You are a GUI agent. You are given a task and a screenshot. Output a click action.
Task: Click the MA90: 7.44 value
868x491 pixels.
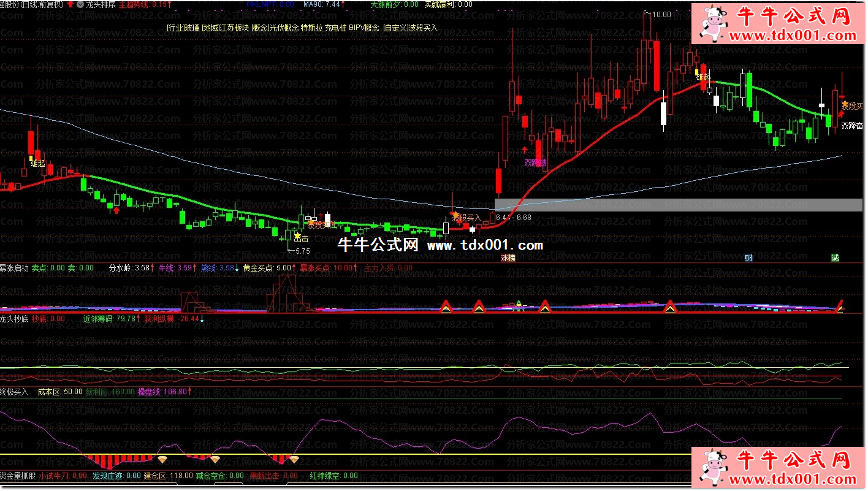click(323, 4)
